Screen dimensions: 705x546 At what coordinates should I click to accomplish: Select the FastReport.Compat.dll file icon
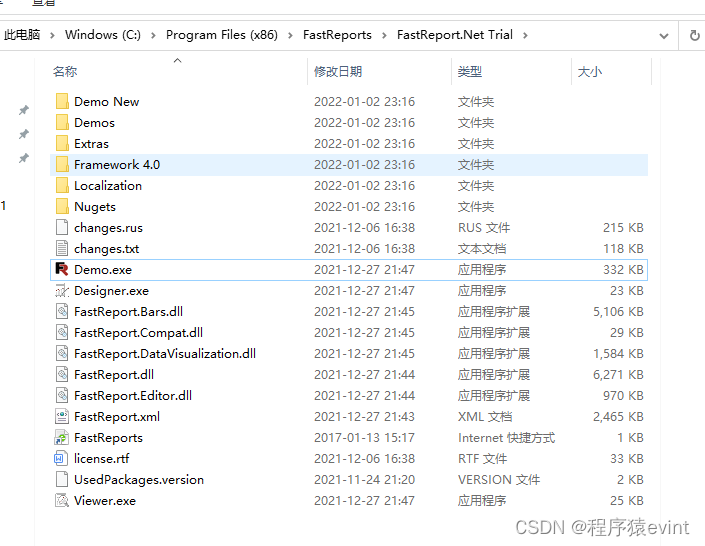point(62,332)
